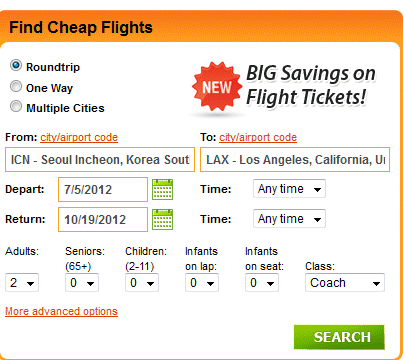Open the Infants on lap dropdown
Viewport: 404px width, 360px height.
coord(202,283)
